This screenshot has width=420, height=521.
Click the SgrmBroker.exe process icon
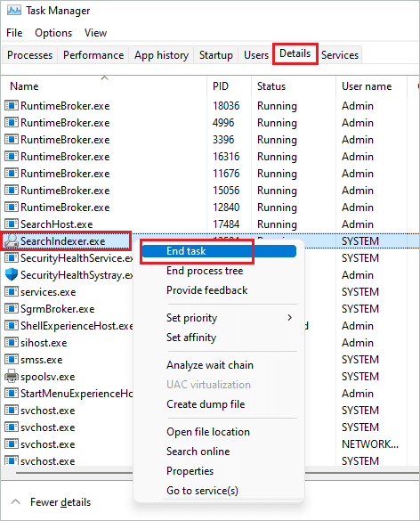(11, 309)
